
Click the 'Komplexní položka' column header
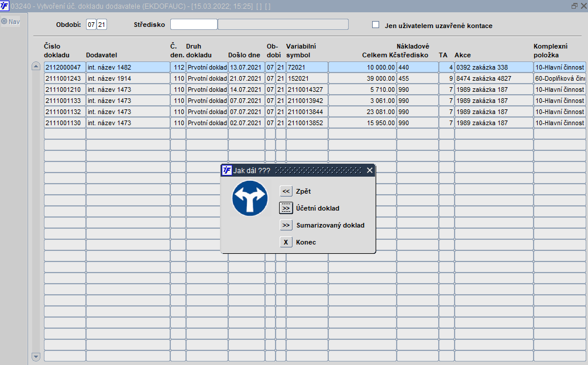[x=551, y=50]
